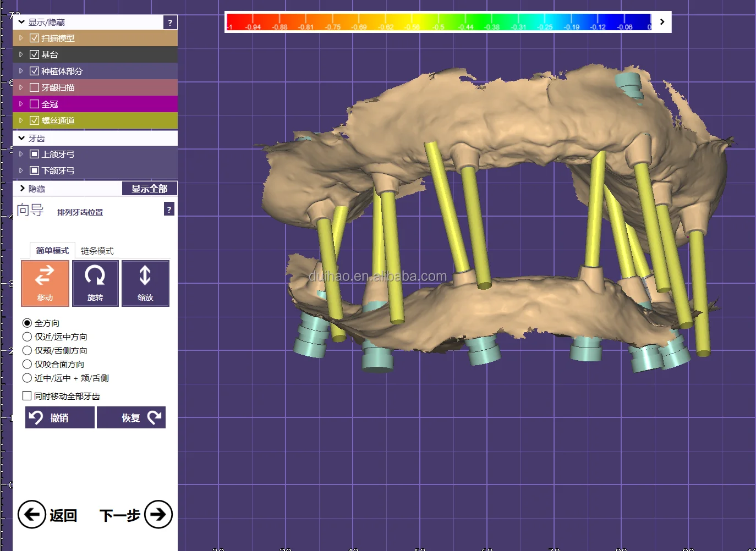The image size is (756, 551).
Task: Click the 显示全部 button
Action: point(150,189)
